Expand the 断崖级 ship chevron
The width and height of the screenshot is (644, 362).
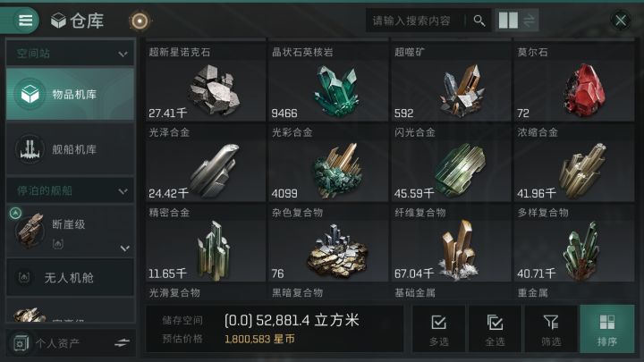(x=125, y=248)
